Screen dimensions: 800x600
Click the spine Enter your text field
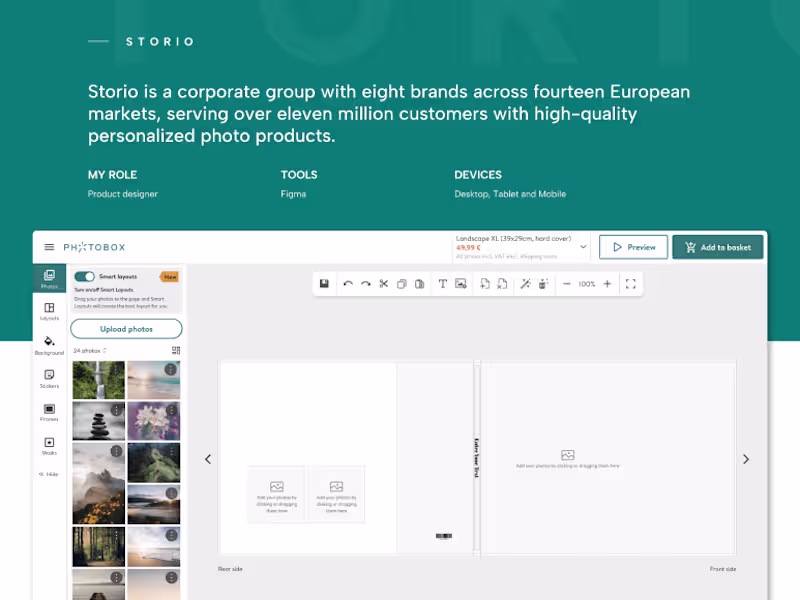click(x=477, y=458)
